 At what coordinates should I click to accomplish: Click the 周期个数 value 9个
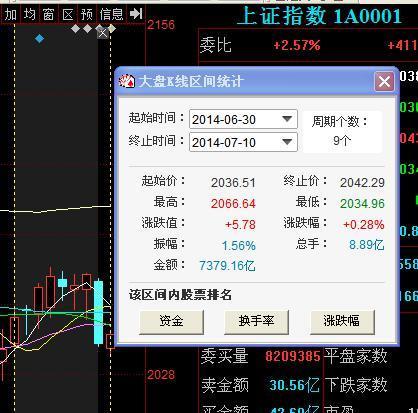342,141
